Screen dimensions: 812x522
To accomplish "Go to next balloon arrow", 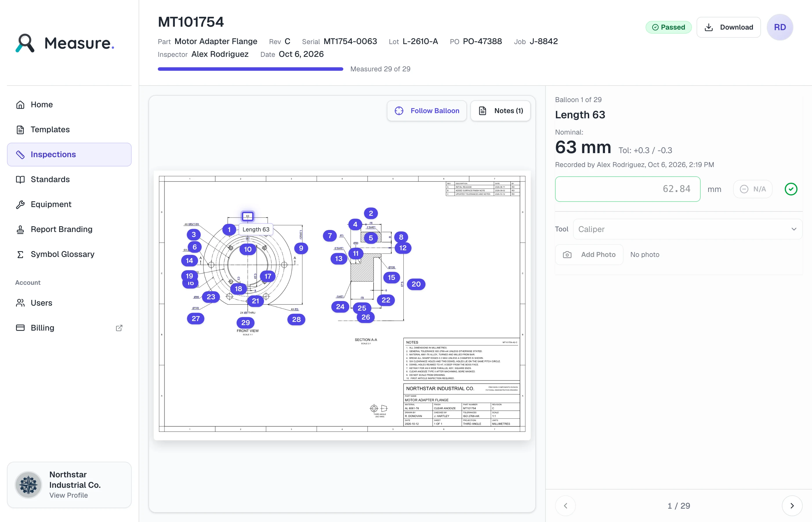I will (x=792, y=506).
